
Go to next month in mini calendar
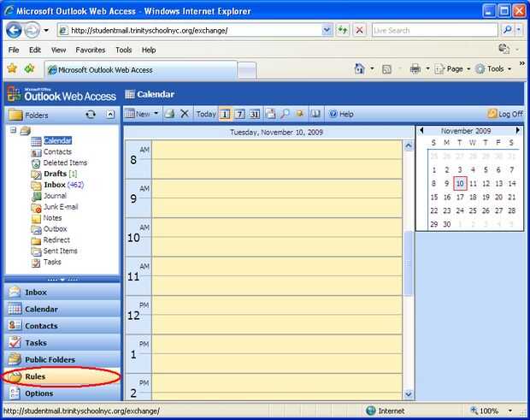tap(517, 130)
